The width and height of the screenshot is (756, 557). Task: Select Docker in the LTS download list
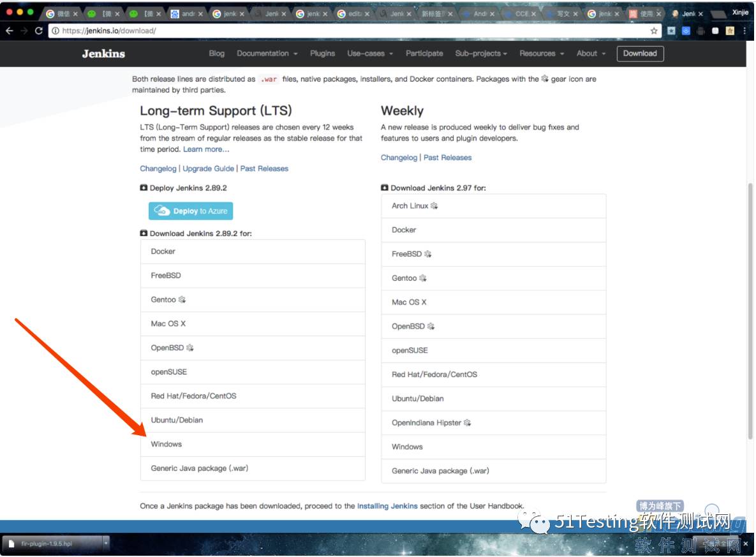pos(253,251)
